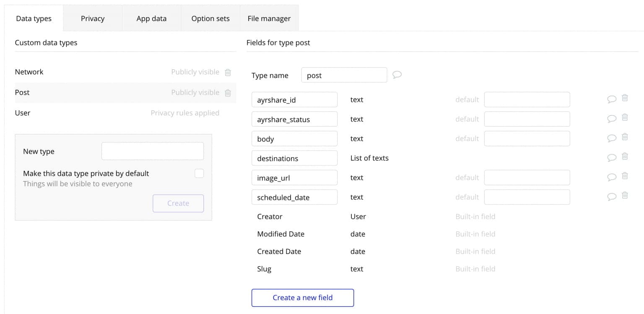644x314 pixels.
Task: Click the Create a new field button
Action: [303, 298]
